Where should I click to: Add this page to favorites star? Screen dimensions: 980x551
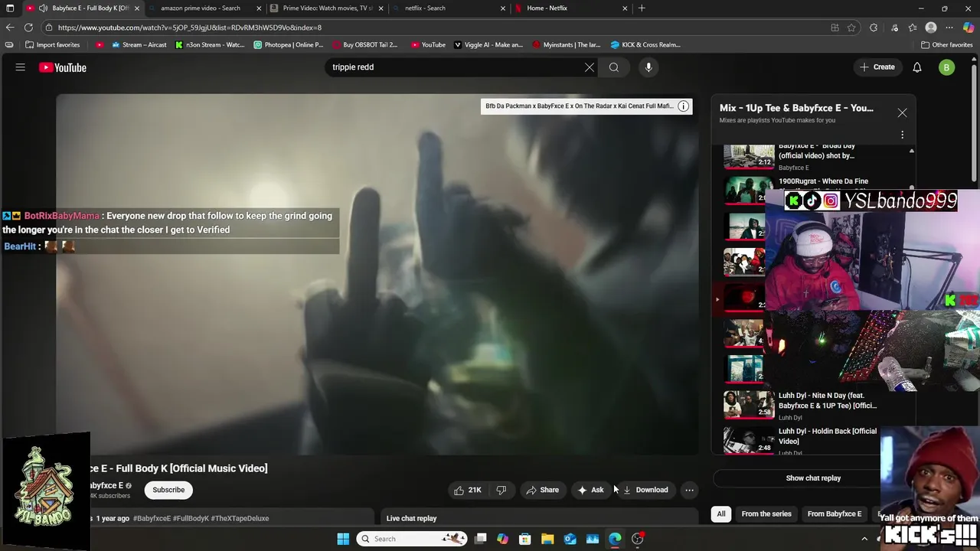[851, 28]
